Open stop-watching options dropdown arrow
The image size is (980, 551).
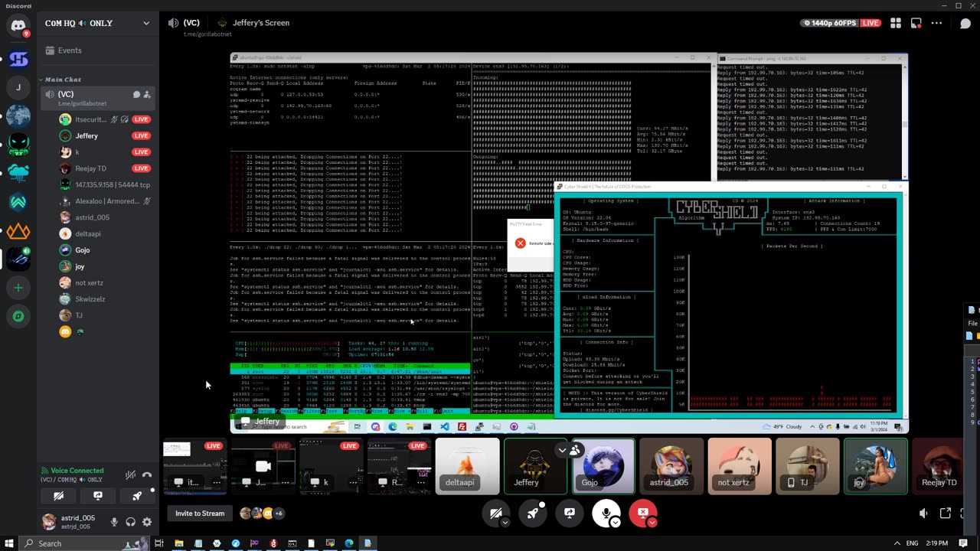point(652,522)
